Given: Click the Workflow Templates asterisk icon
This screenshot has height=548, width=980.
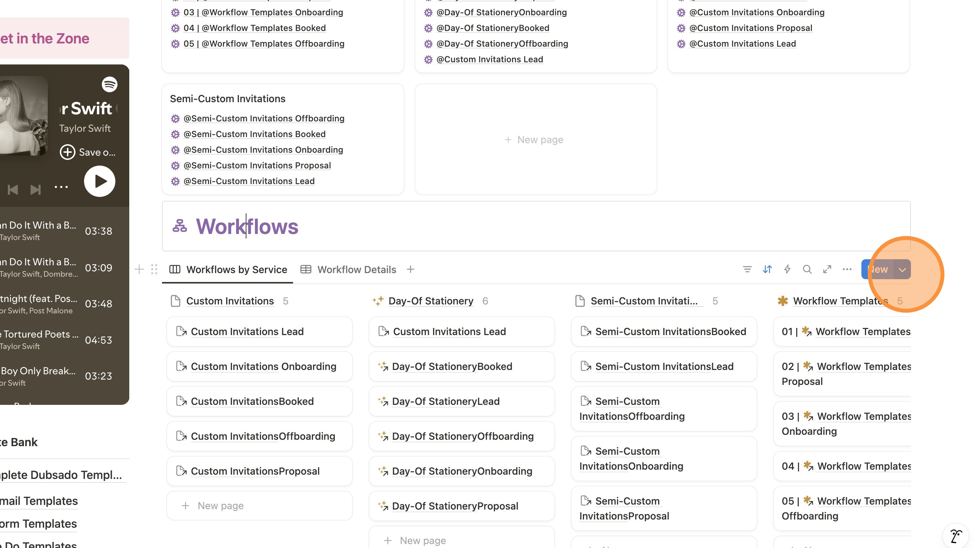Looking at the screenshot, I should [x=783, y=301].
